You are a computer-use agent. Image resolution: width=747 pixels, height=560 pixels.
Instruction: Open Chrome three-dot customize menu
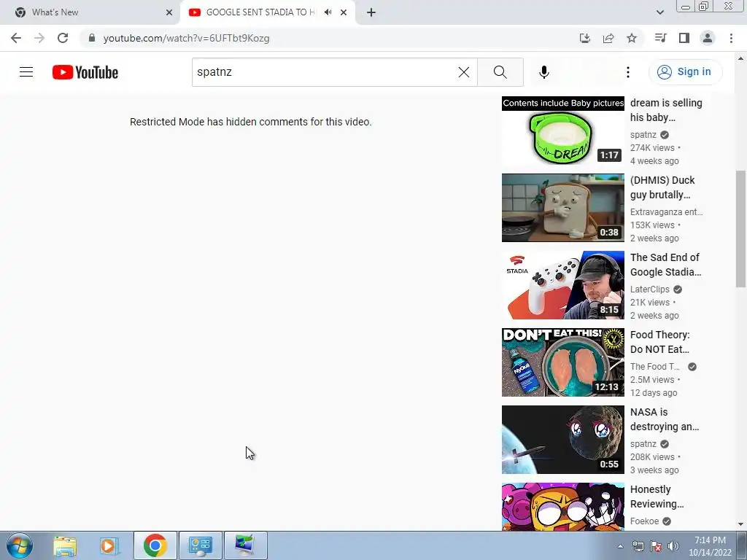[731, 38]
